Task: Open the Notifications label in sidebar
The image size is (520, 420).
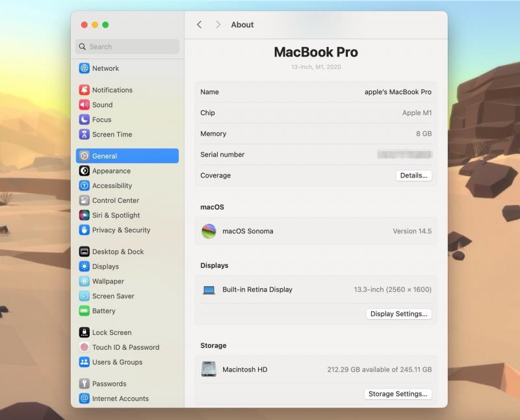Action: pos(112,90)
